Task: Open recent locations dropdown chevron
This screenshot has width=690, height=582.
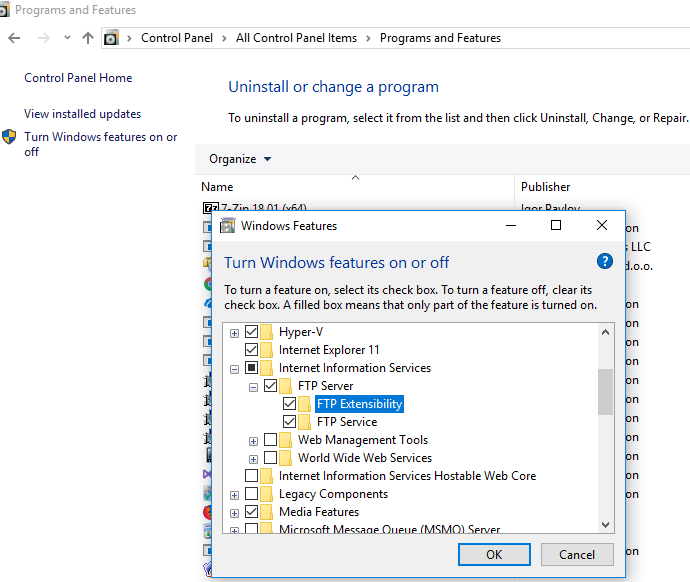Action: tap(67, 38)
